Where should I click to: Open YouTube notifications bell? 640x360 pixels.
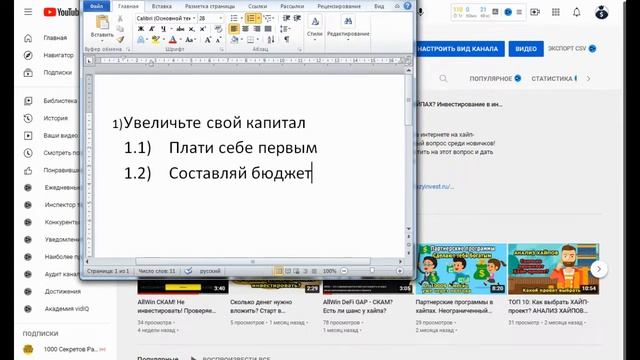pos(576,12)
